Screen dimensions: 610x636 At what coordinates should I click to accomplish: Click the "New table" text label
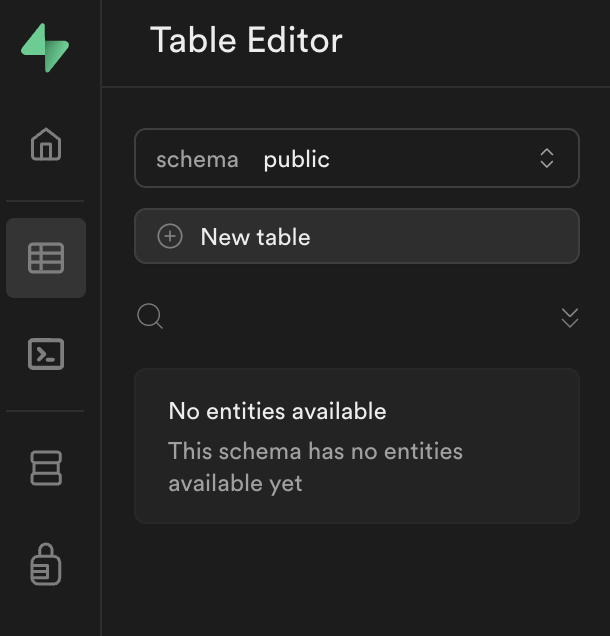click(255, 237)
